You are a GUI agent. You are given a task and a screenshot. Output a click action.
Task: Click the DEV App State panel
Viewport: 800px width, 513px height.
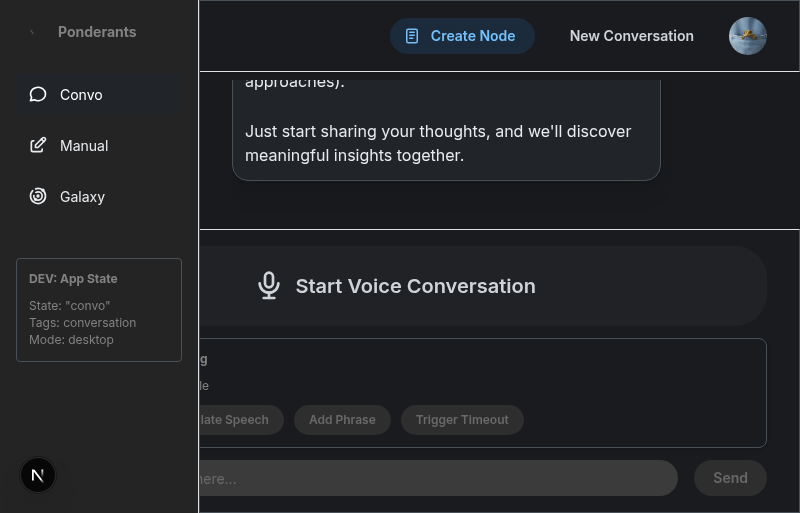pos(99,309)
